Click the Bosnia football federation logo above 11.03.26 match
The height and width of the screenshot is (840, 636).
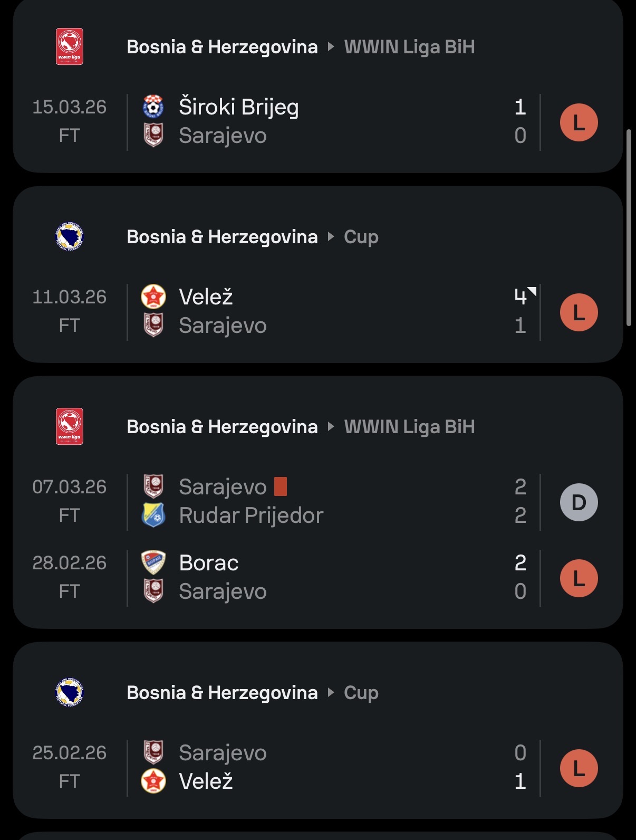[x=70, y=236]
